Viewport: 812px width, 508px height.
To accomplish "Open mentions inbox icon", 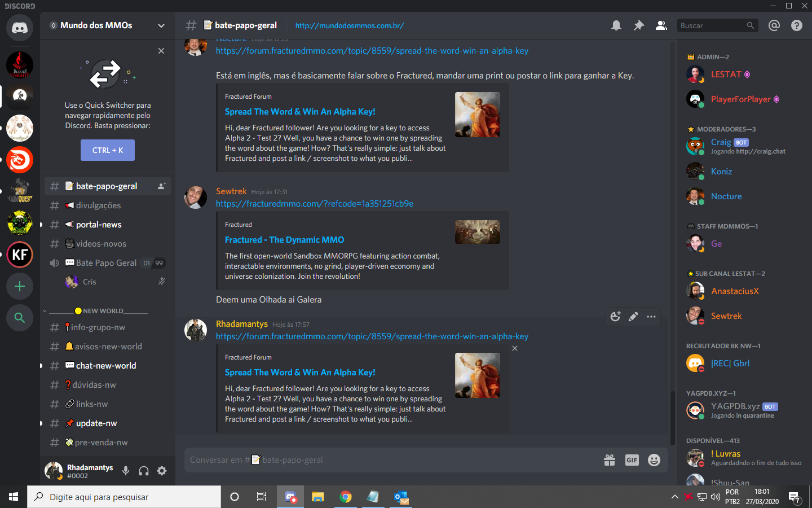I will (774, 25).
